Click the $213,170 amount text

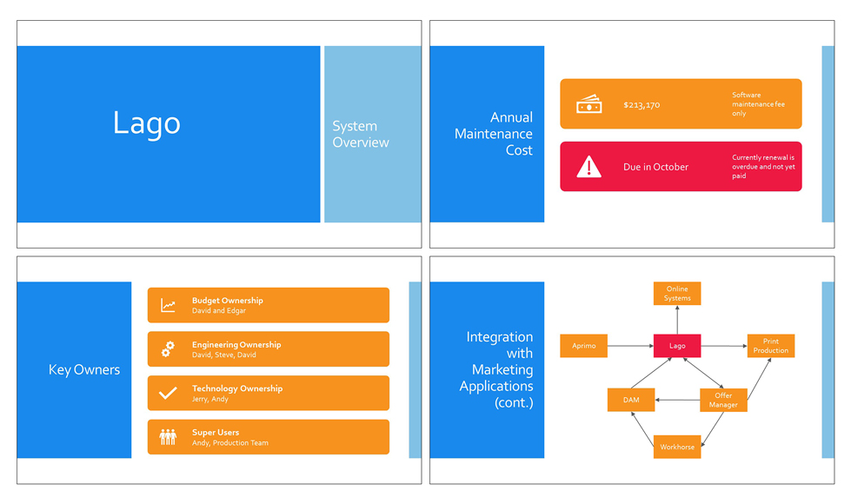(x=642, y=104)
